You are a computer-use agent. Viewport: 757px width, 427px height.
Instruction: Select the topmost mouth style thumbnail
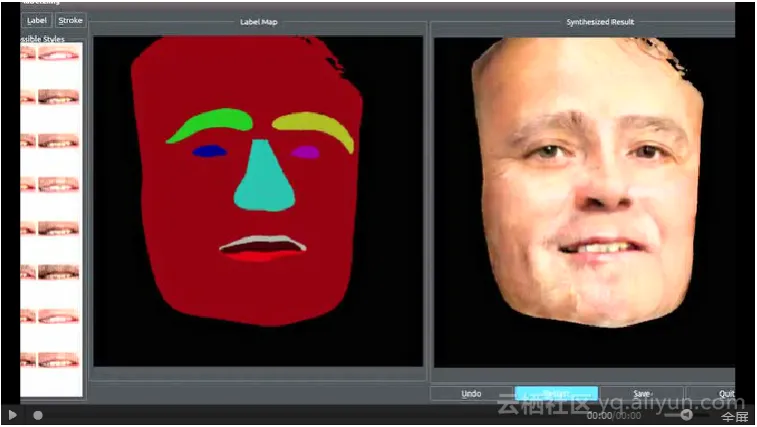pyautogui.click(x=58, y=53)
